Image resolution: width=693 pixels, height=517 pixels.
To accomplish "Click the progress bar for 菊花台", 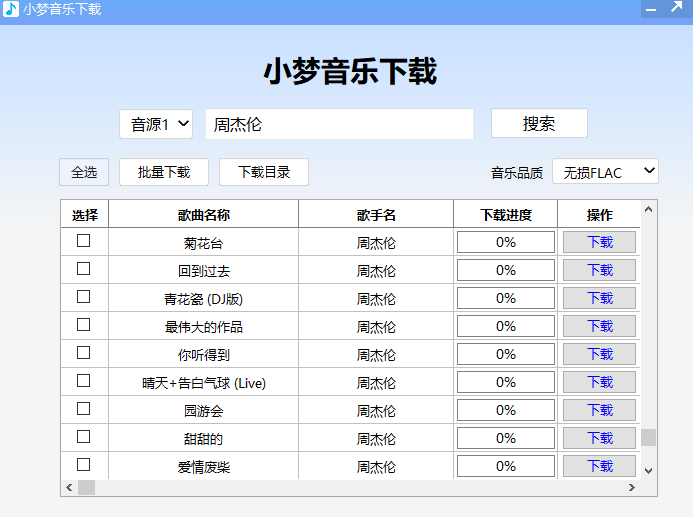I will pyautogui.click(x=506, y=242).
